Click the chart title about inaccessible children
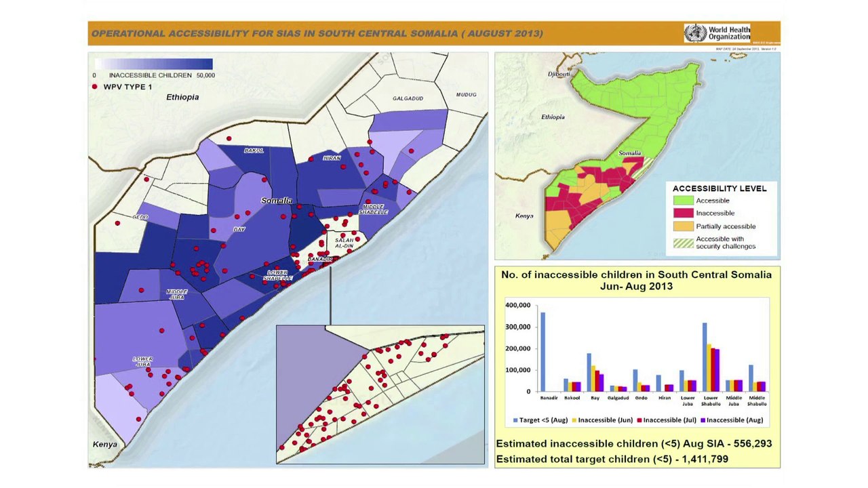The height and width of the screenshot is (488, 868). click(x=636, y=280)
